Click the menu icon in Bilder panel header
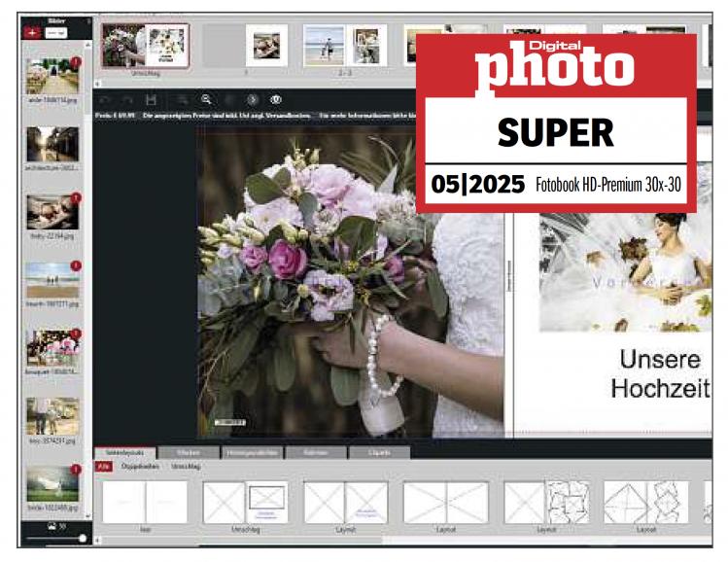This screenshot has height=562, width=728. pyautogui.click(x=89, y=20)
